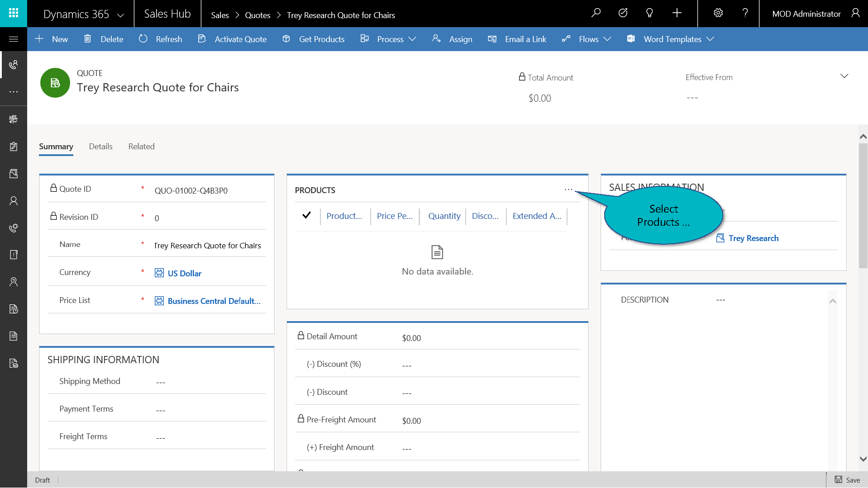Image resolution: width=868 pixels, height=488 pixels.
Task: Switch to the Details tab
Action: pos(100,147)
